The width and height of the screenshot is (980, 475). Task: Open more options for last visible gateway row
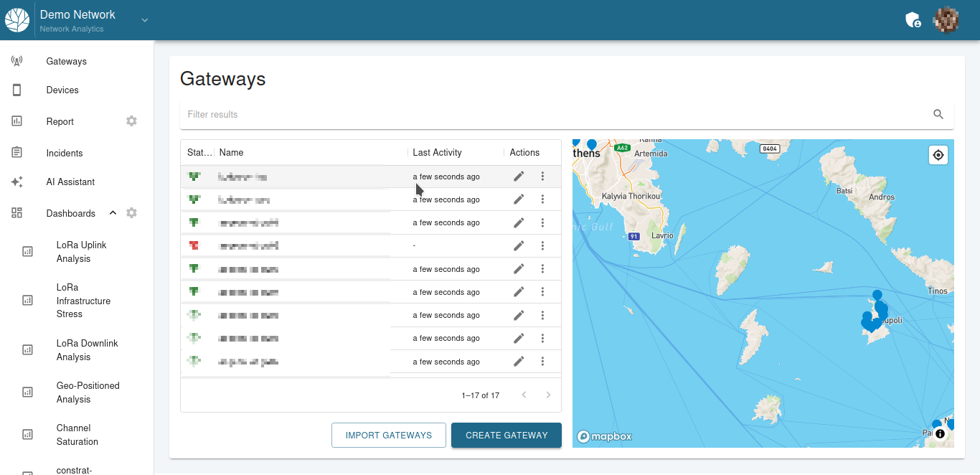coord(543,362)
